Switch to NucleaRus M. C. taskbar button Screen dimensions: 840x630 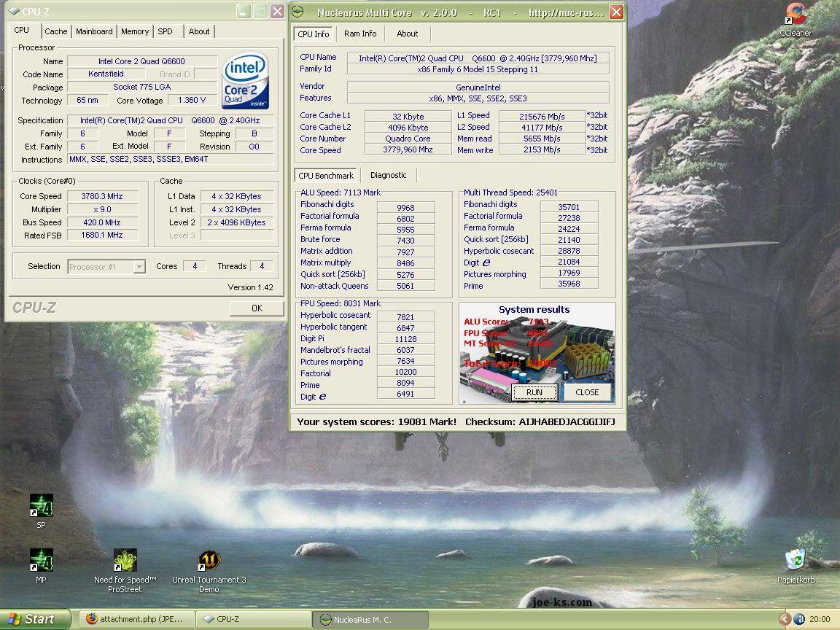click(370, 619)
